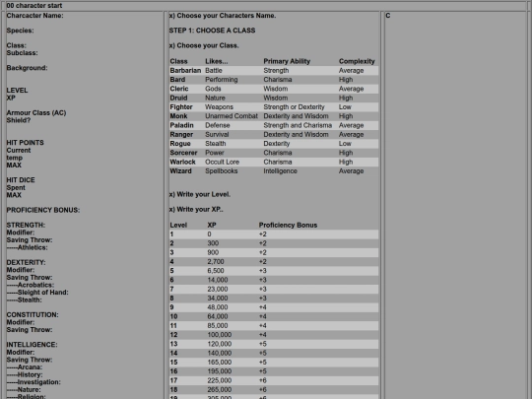Select the XP value '300'
Image resolution: width=532 pixels, height=399 pixels.
tap(213, 243)
